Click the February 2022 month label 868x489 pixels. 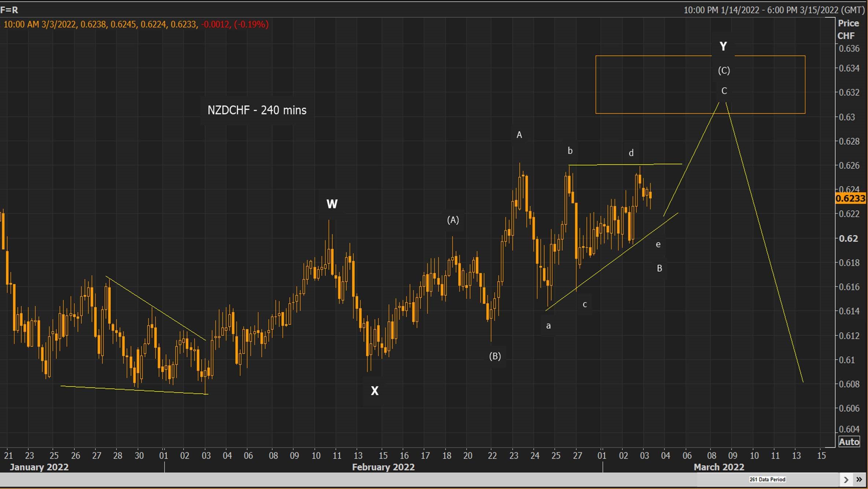383,467
